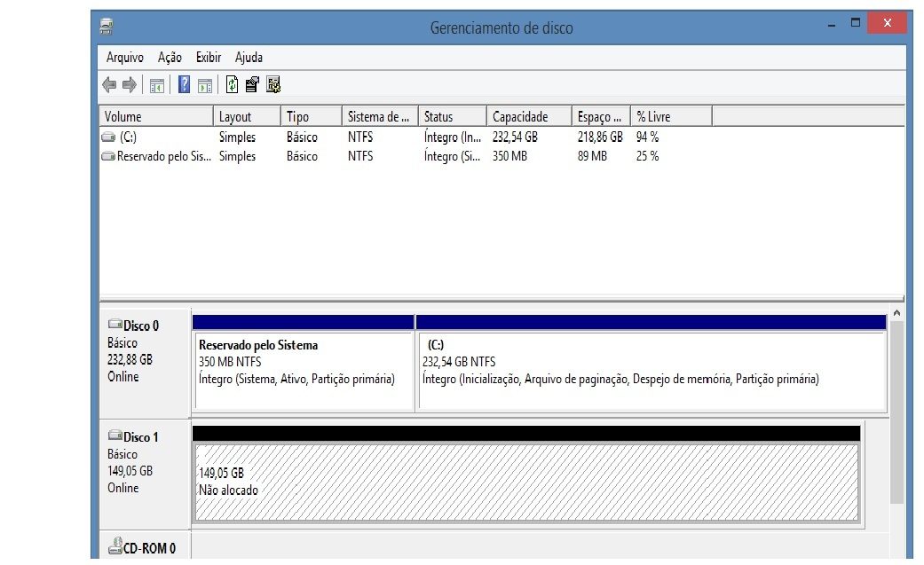Click the Forward arrow toolbar icon
This screenshot has height=565, width=924.
[130, 85]
